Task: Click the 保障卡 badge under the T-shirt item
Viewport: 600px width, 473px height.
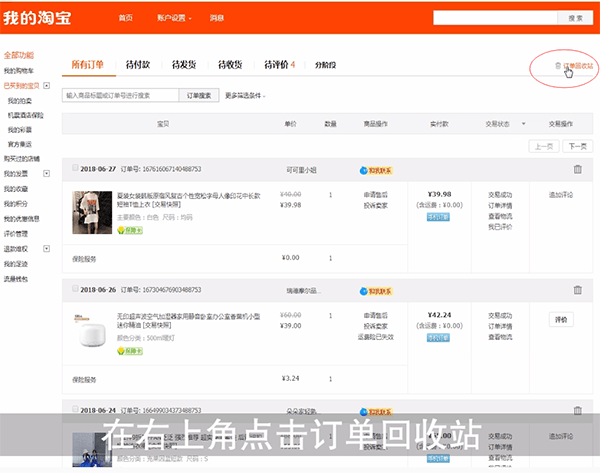Action: click(130, 229)
